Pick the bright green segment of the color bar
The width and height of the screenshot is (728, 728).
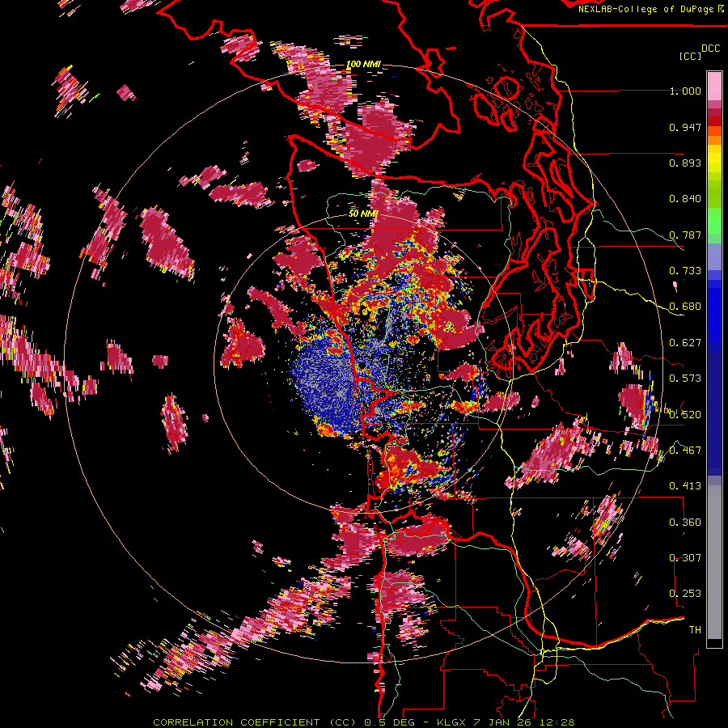(x=714, y=222)
